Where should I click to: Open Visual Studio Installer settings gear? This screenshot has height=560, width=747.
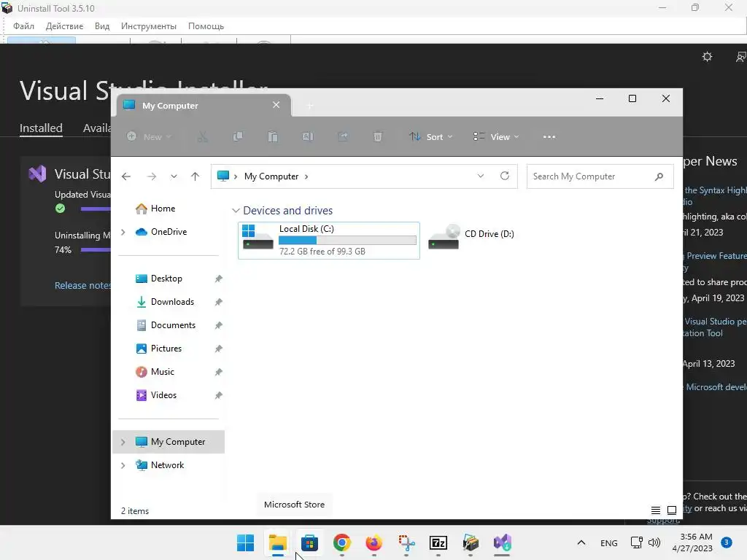(707, 57)
